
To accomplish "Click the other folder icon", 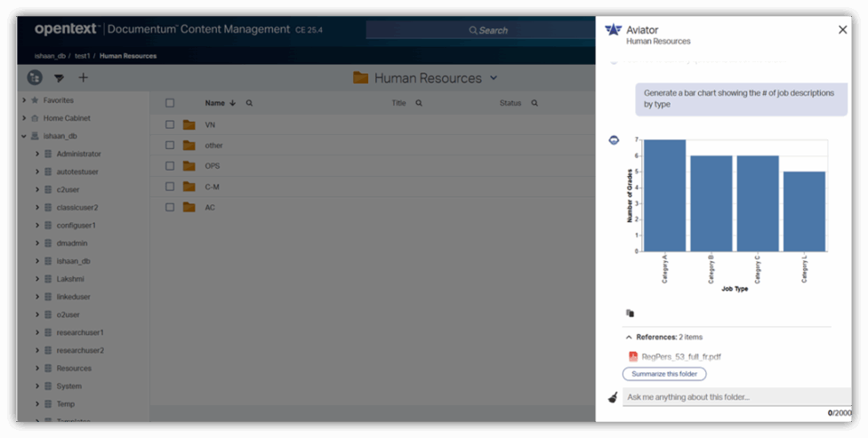I will [189, 146].
